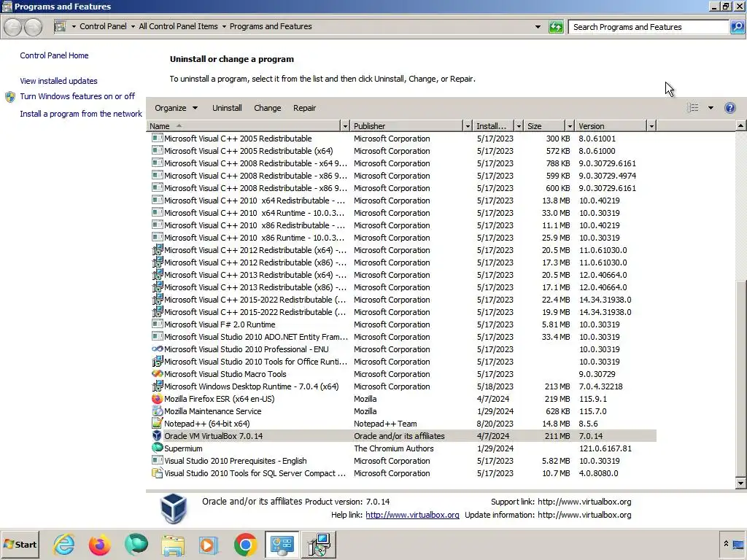Viewport: 747px width, 560px height.
Task: Click the Repair toolbar button
Action: pyautogui.click(x=304, y=108)
